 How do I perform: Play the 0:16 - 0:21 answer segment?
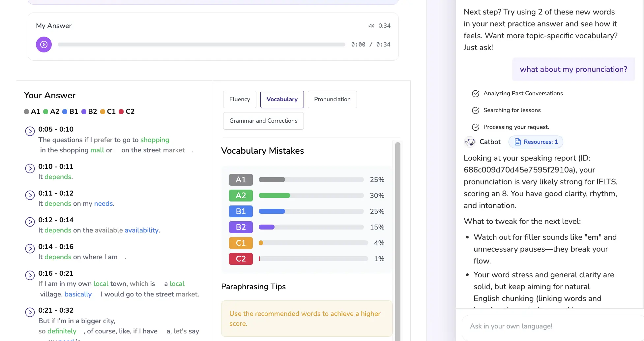(x=30, y=275)
